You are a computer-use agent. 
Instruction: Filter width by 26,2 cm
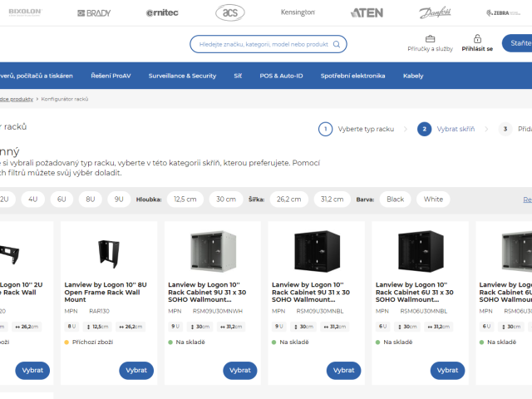(288, 199)
